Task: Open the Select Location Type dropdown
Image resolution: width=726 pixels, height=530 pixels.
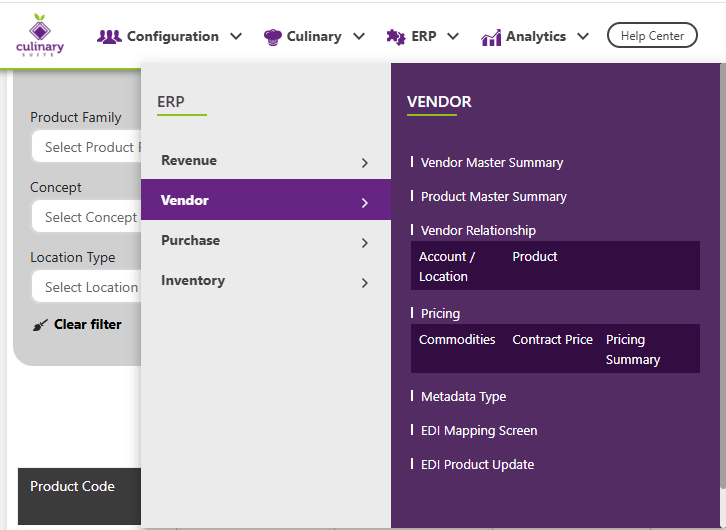Action: click(86, 287)
